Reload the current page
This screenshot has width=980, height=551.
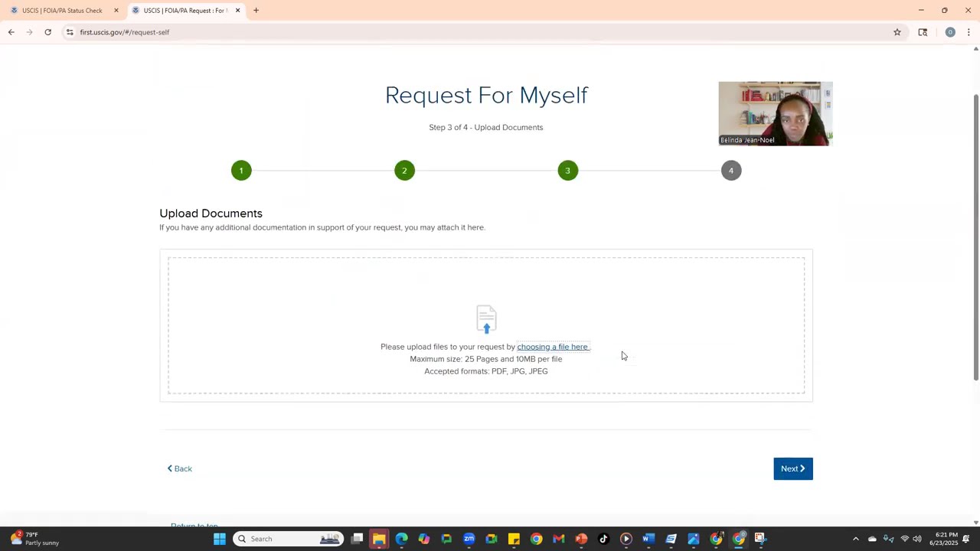pos(47,32)
